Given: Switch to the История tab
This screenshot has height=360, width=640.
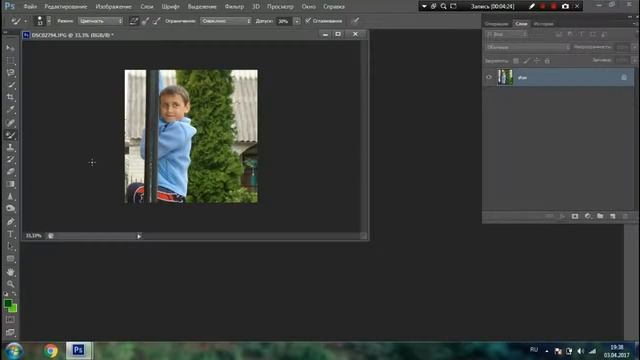Looking at the screenshot, I should pyautogui.click(x=543, y=24).
